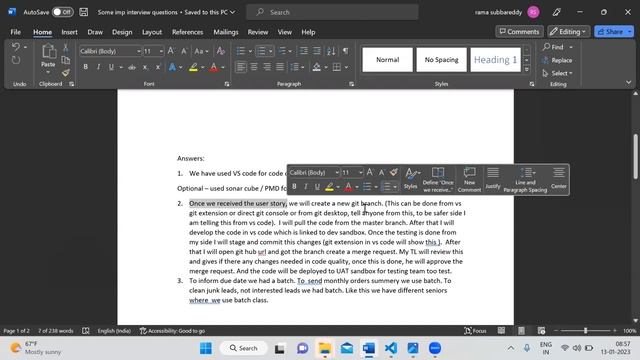Click the ribbon Bullets list icon
The image size is (640, 360).
[x=241, y=51]
